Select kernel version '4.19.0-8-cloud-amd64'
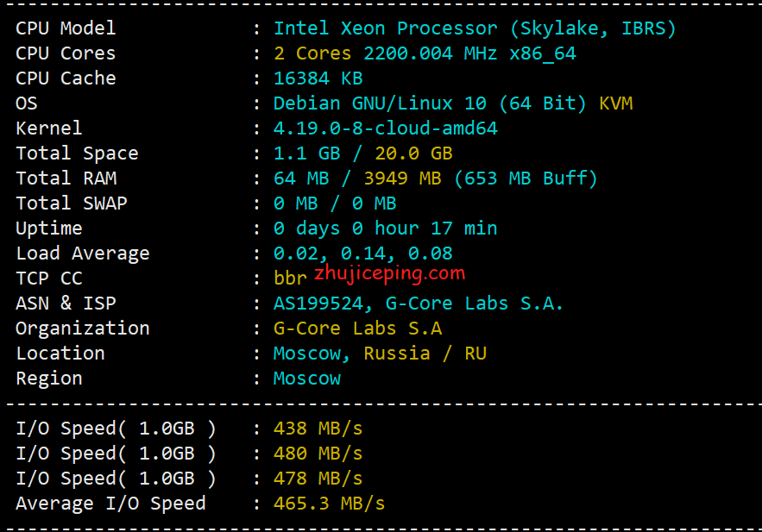The width and height of the screenshot is (762, 532). click(x=386, y=128)
